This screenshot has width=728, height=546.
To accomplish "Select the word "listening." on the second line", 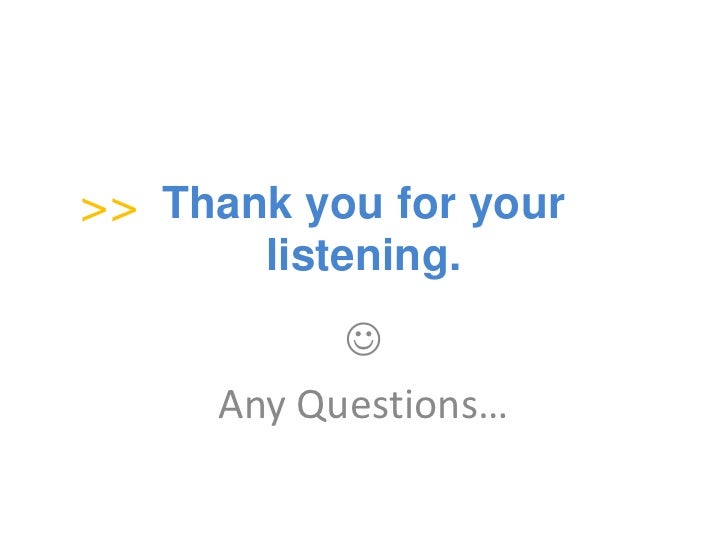I will [364, 257].
